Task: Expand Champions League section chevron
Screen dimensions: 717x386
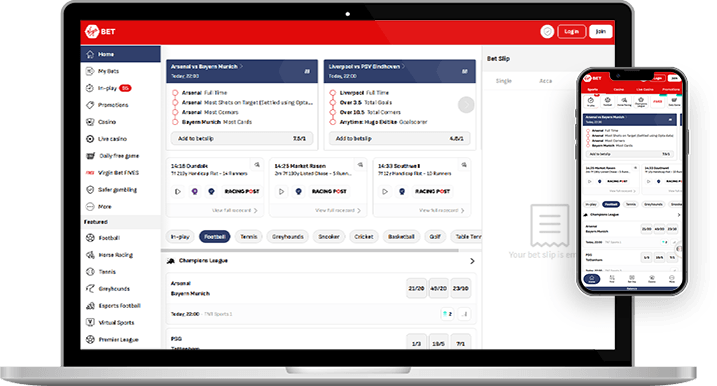Action: (x=472, y=261)
